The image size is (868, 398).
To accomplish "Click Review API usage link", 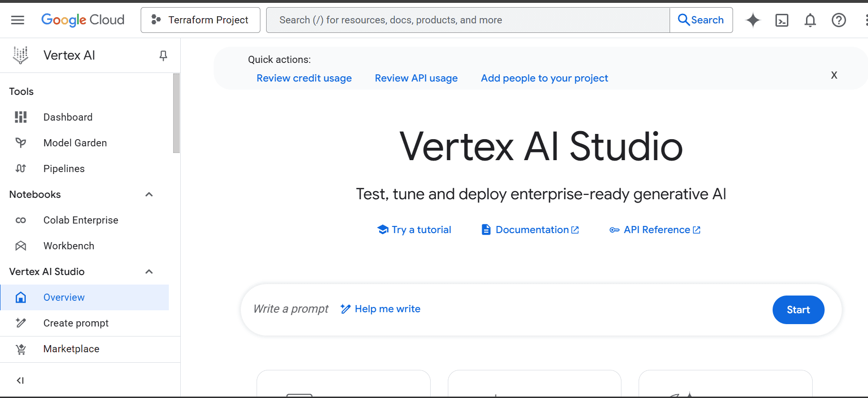I will coord(416,78).
